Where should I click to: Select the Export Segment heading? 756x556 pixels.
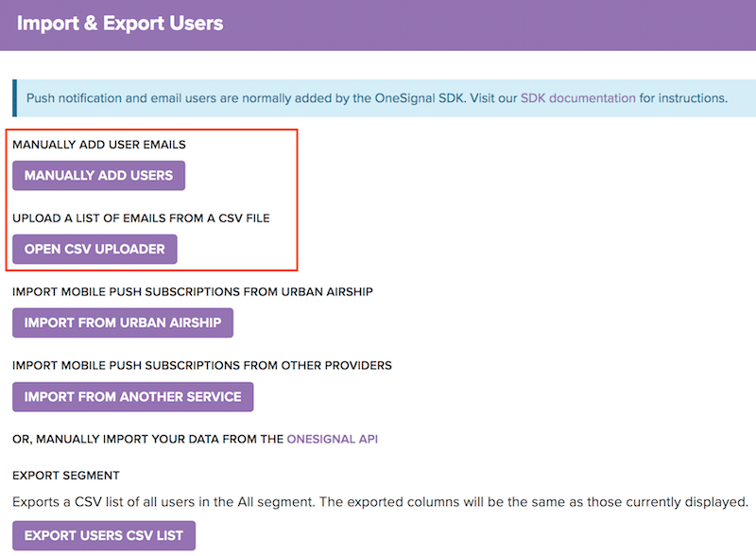pos(66,476)
